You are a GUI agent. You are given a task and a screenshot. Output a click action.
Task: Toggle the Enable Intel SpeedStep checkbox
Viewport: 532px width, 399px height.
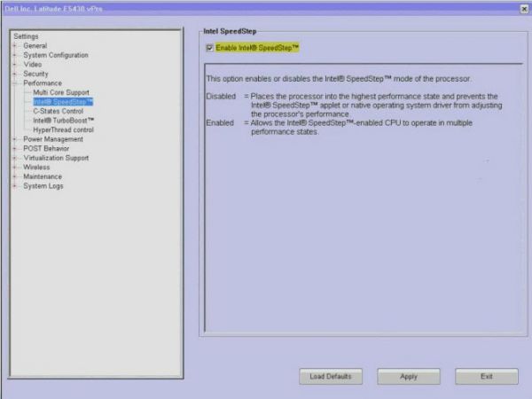coord(209,48)
